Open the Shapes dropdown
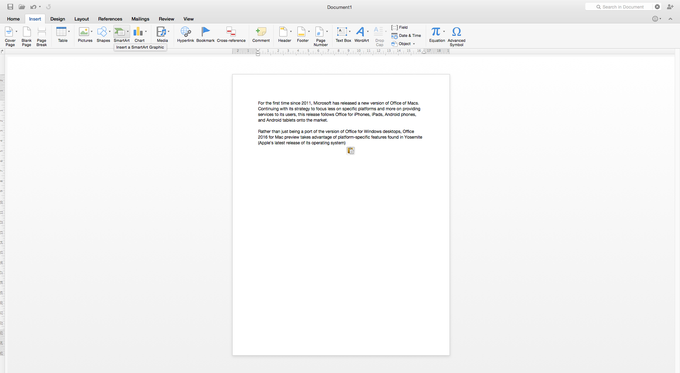680x373 pixels. point(109,32)
